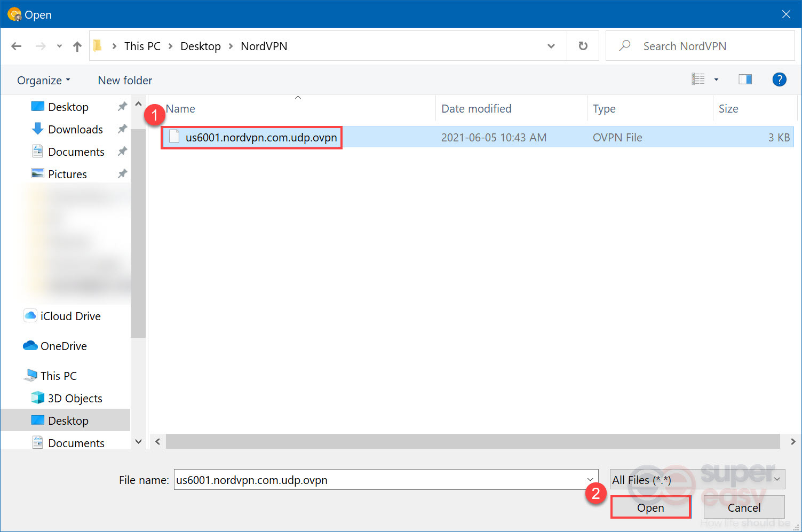Go back with the left arrow button
The height and width of the screenshot is (532, 802).
(x=17, y=46)
